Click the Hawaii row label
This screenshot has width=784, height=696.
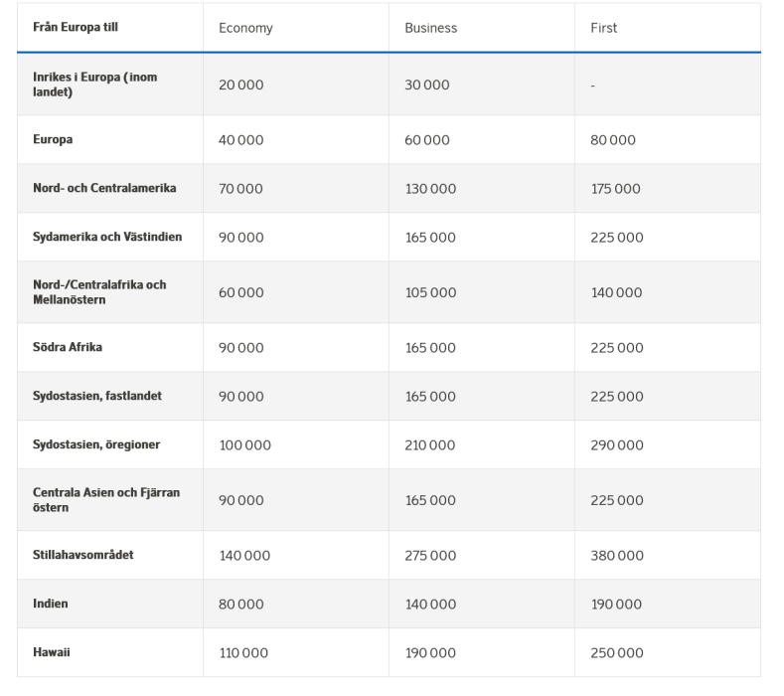[52, 653]
